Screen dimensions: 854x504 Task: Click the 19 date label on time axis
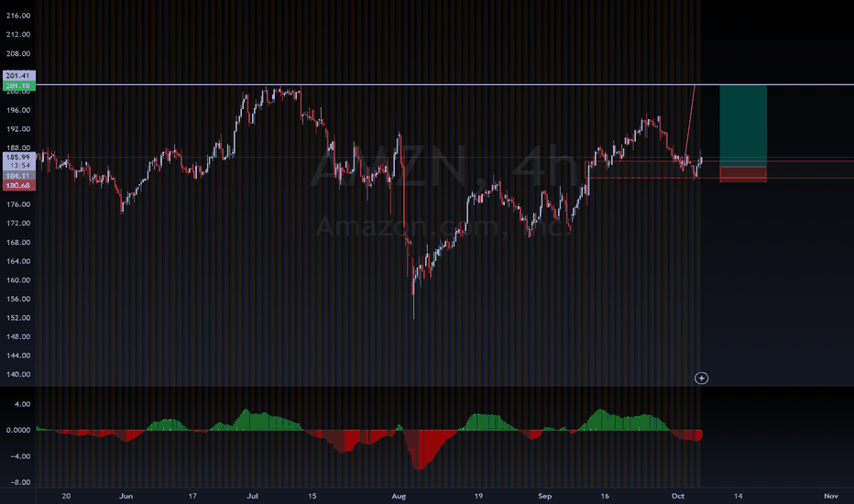[x=478, y=496]
